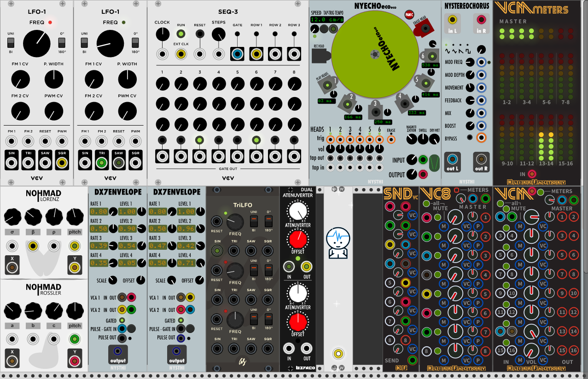Click the 538 ms head delay display
The image size is (588, 379).
431,66
